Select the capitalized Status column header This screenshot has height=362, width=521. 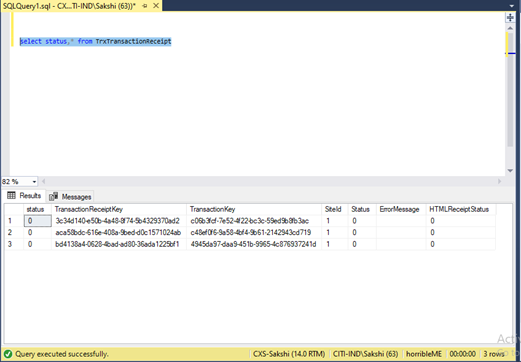coord(362,209)
